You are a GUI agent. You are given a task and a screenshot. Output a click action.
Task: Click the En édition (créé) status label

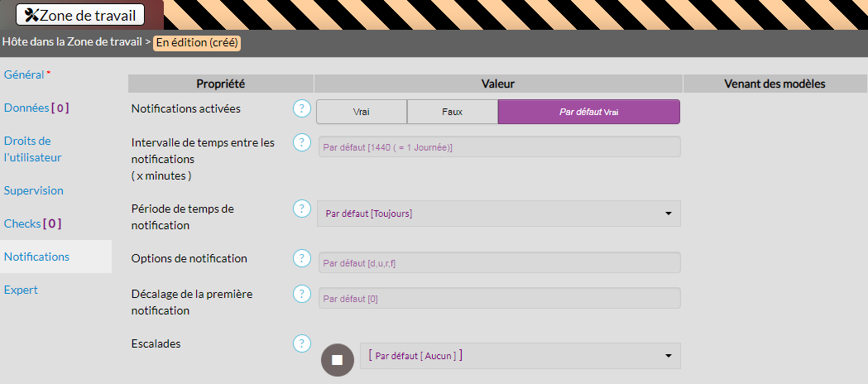click(197, 42)
